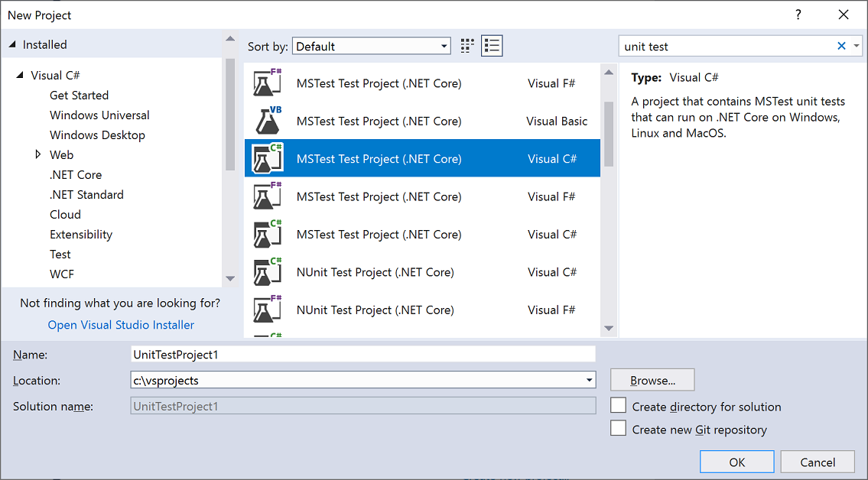Image resolution: width=868 pixels, height=480 pixels.
Task: Click the Cancel button
Action: [818, 462]
